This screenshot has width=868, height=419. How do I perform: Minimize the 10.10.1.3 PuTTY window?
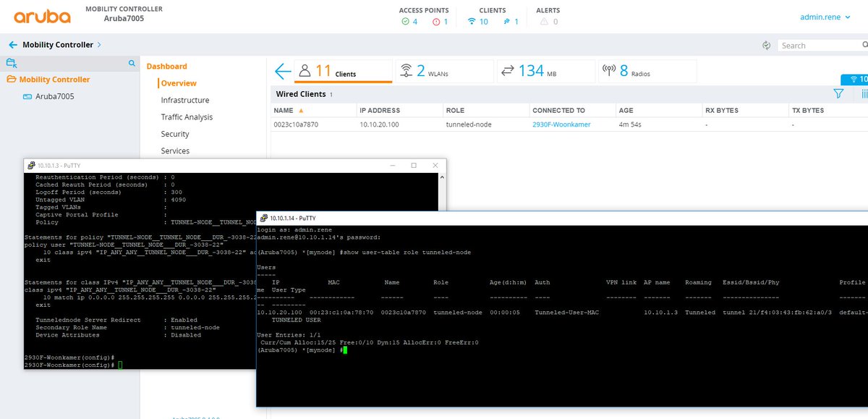click(x=393, y=165)
